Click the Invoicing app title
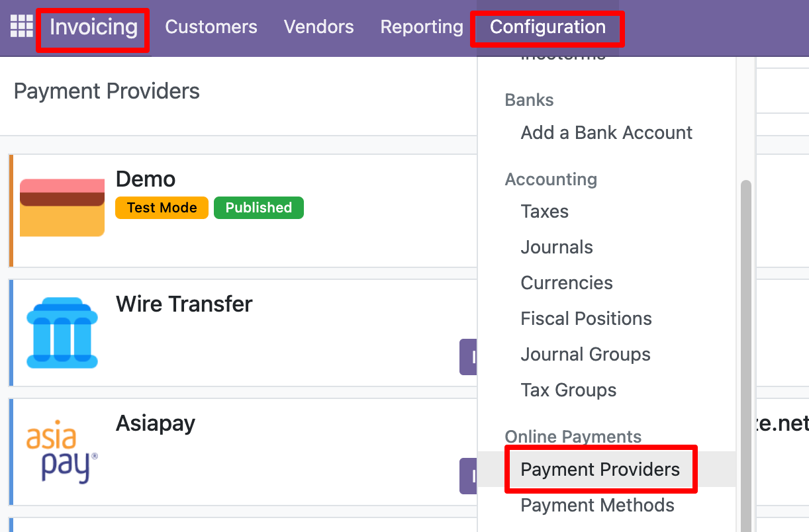The image size is (809, 532). click(x=93, y=27)
